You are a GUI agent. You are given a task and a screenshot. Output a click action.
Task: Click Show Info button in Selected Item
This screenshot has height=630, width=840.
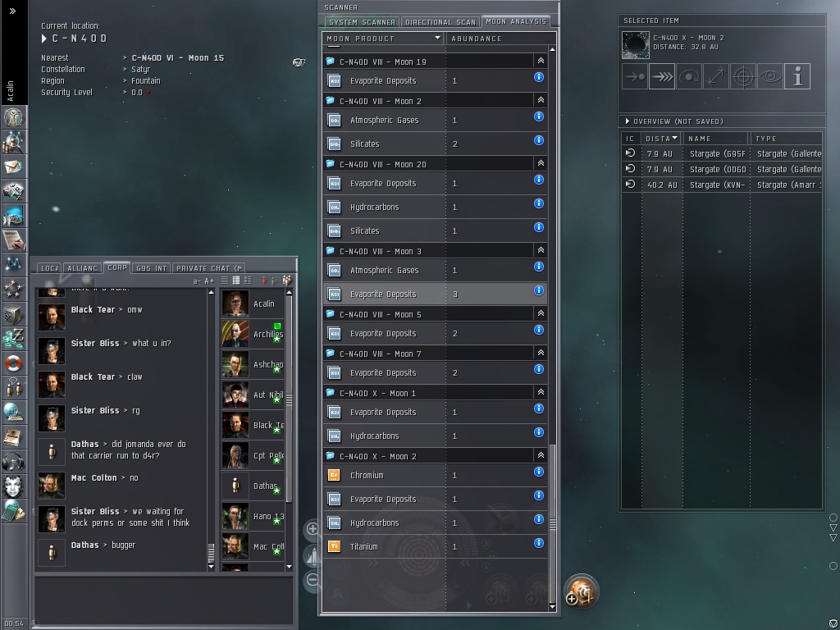tap(797, 76)
